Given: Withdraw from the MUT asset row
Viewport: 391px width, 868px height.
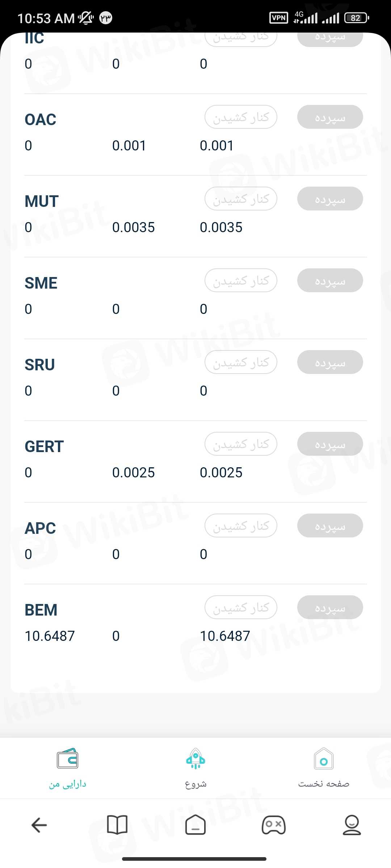Looking at the screenshot, I should [241, 199].
